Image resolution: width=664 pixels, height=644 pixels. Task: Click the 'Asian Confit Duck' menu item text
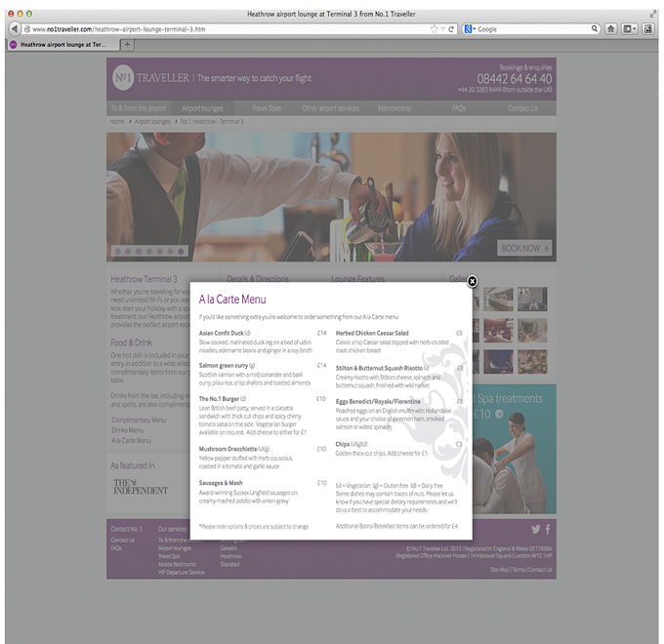click(x=221, y=333)
